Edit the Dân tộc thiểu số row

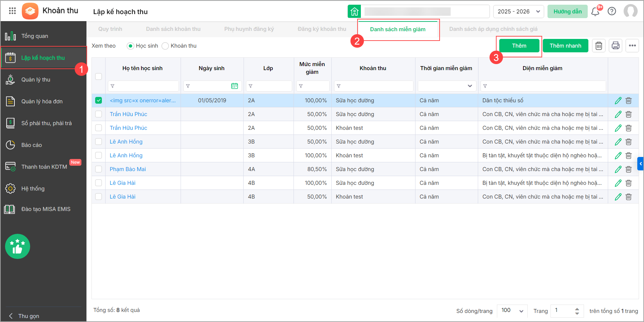pyautogui.click(x=618, y=101)
